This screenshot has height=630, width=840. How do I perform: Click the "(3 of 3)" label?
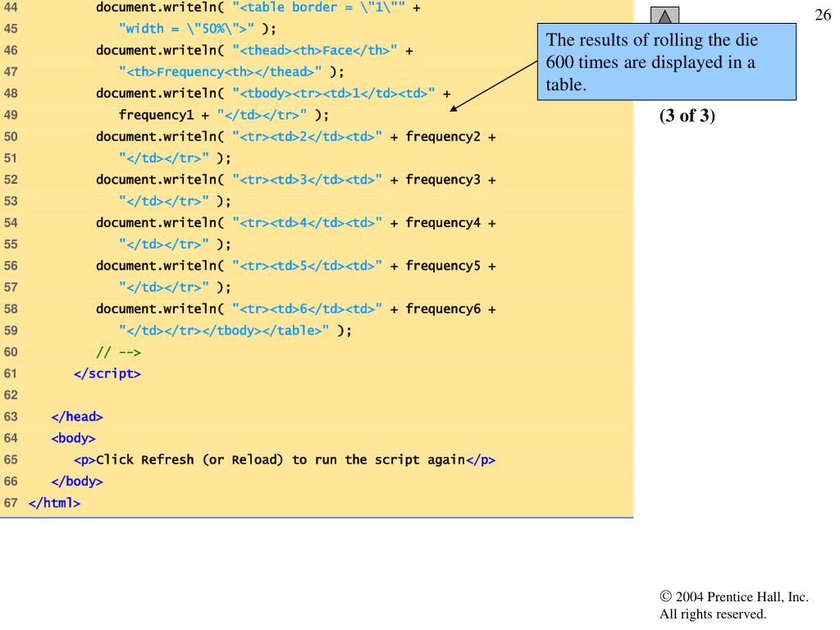click(x=687, y=116)
